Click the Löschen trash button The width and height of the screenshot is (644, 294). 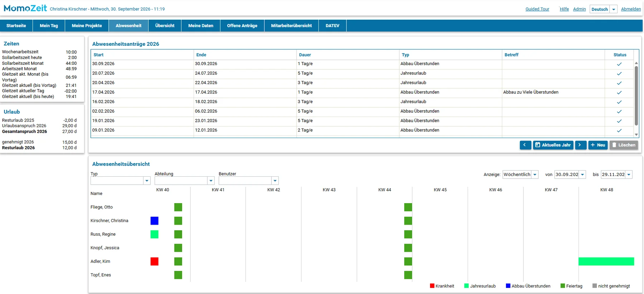tap(624, 145)
